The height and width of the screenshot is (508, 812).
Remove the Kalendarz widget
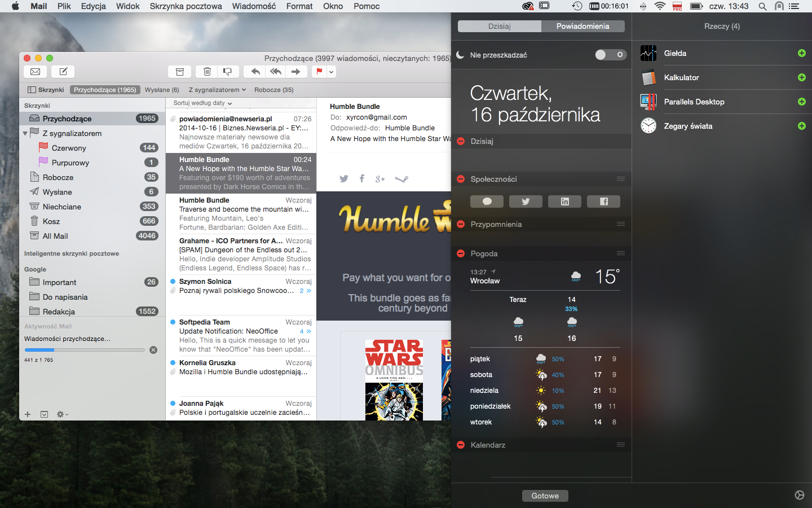click(461, 445)
